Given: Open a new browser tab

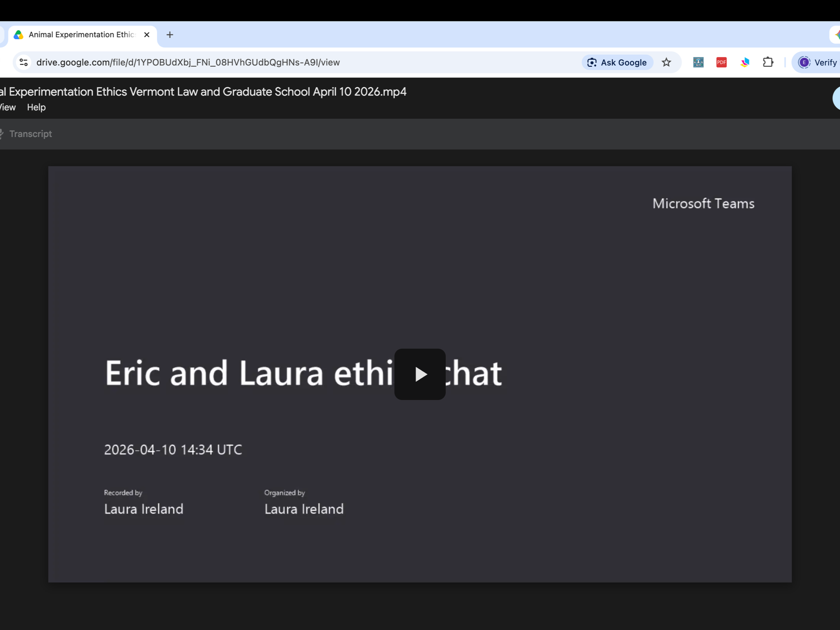Looking at the screenshot, I should point(170,35).
